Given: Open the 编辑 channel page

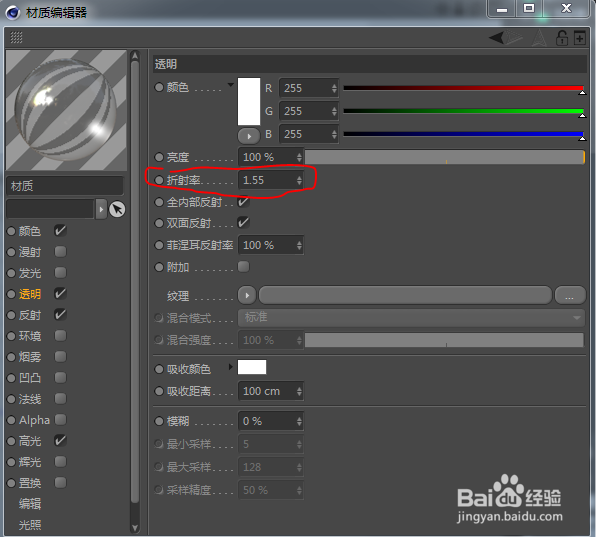Looking at the screenshot, I should 30,504.
